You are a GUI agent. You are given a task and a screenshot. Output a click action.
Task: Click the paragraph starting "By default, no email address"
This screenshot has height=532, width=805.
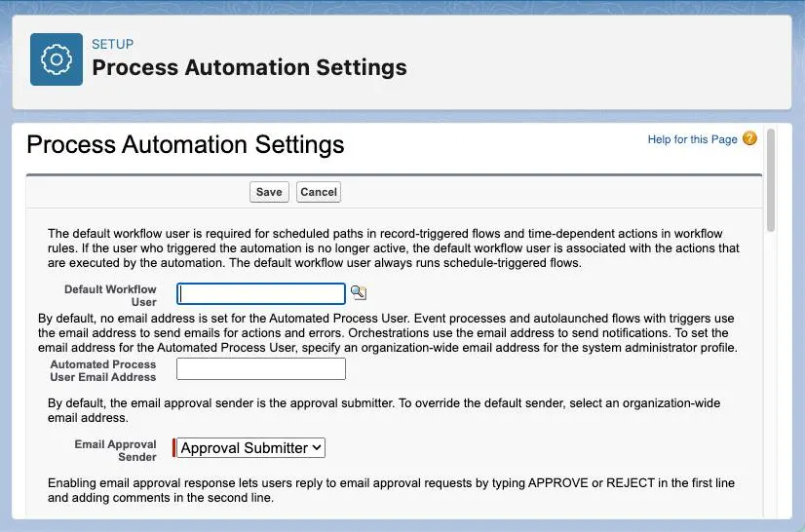(388, 333)
